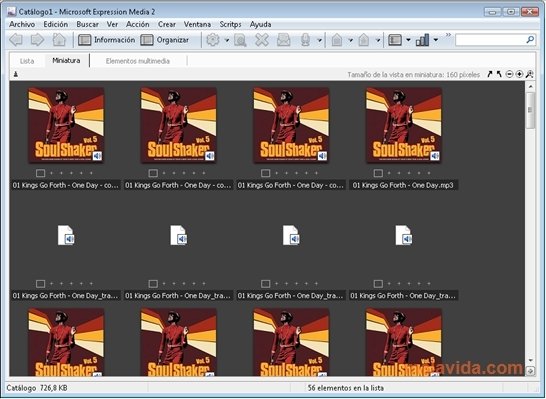The height and width of the screenshot is (399, 546).
Task: Decrease thumbnail size with the minus circle icon
Action: click(x=509, y=74)
